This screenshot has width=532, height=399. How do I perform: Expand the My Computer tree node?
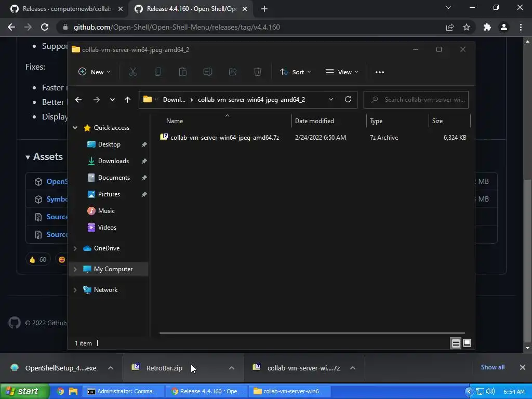75,269
